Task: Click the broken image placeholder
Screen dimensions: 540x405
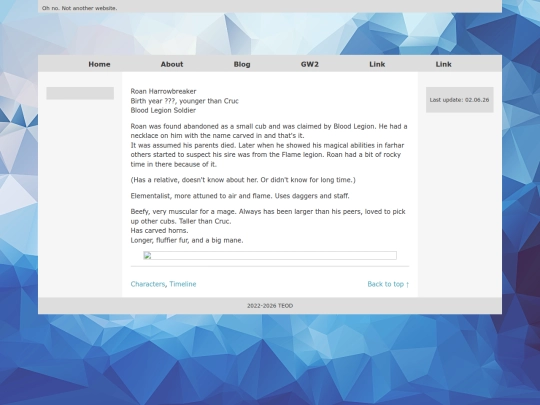Action: pos(270,256)
